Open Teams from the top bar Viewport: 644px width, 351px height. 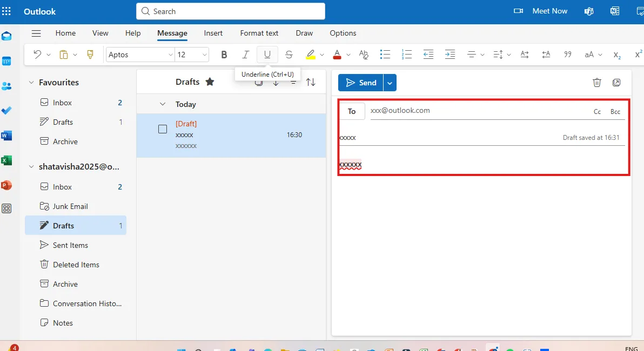tap(589, 11)
